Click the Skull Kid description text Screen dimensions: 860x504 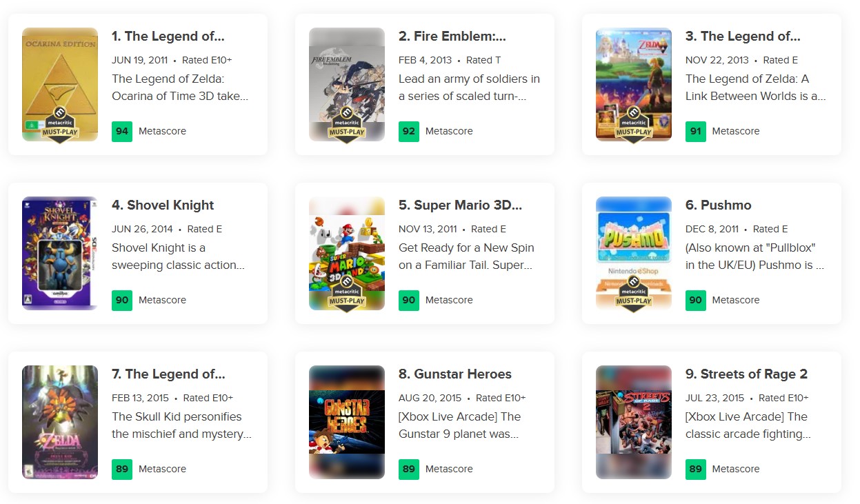181,425
